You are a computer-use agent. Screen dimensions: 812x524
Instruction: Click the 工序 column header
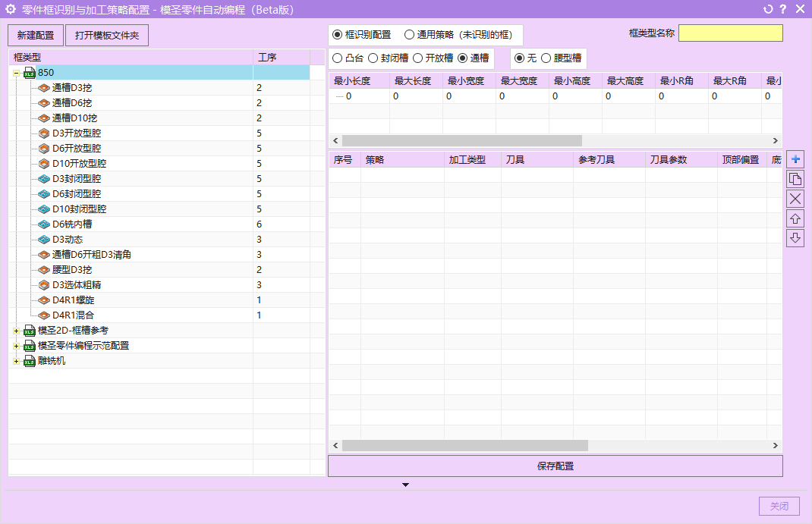coord(282,57)
